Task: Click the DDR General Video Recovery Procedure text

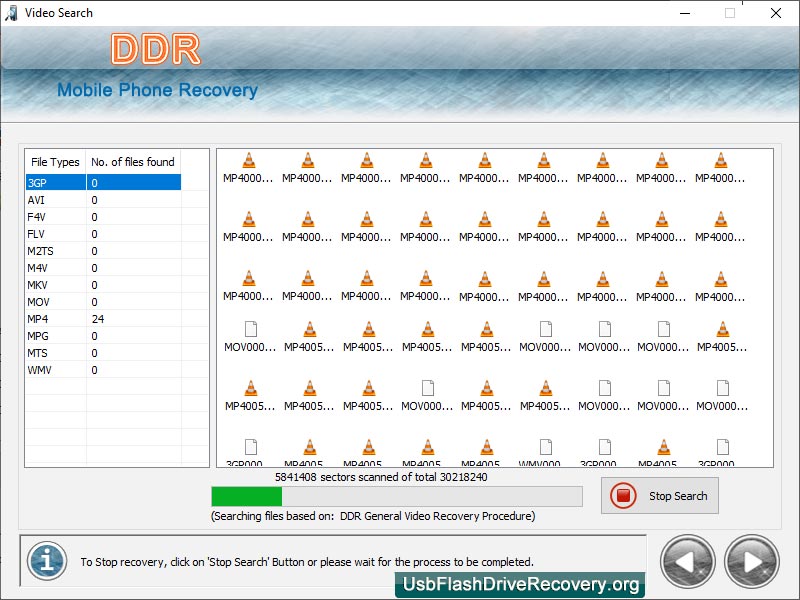Action: tap(438, 516)
